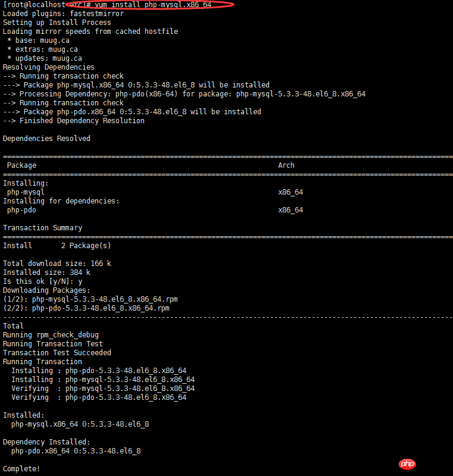Click '(1/2): php-mysql-5.3.3-48.el6_8.x86_64.rpm' download line
The width and height of the screenshot is (453, 476).
pyautogui.click(x=90, y=299)
